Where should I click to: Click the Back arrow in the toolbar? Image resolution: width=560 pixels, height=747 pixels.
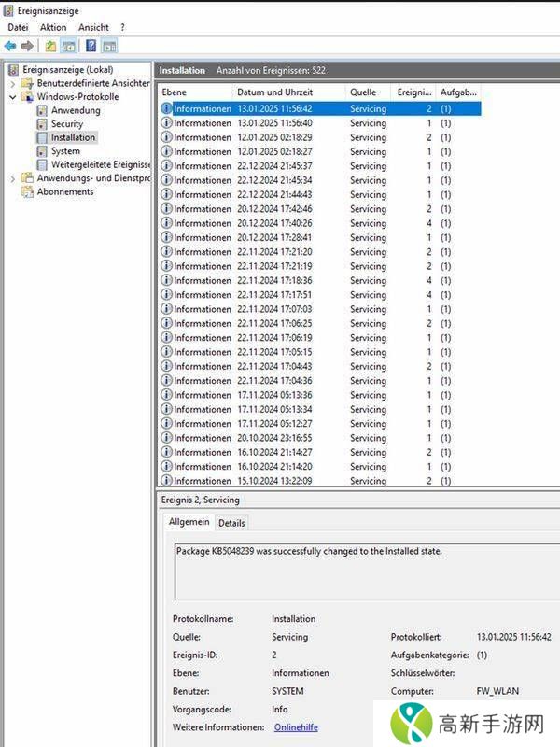click(10, 46)
